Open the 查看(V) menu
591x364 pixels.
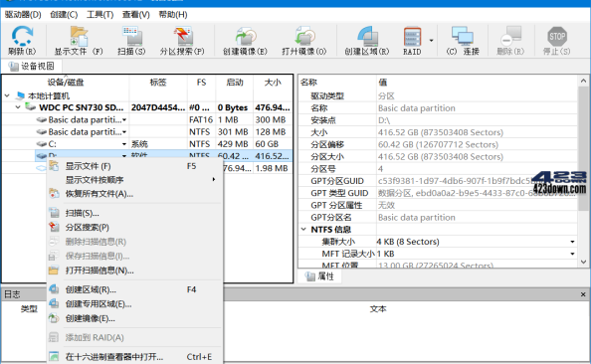135,15
